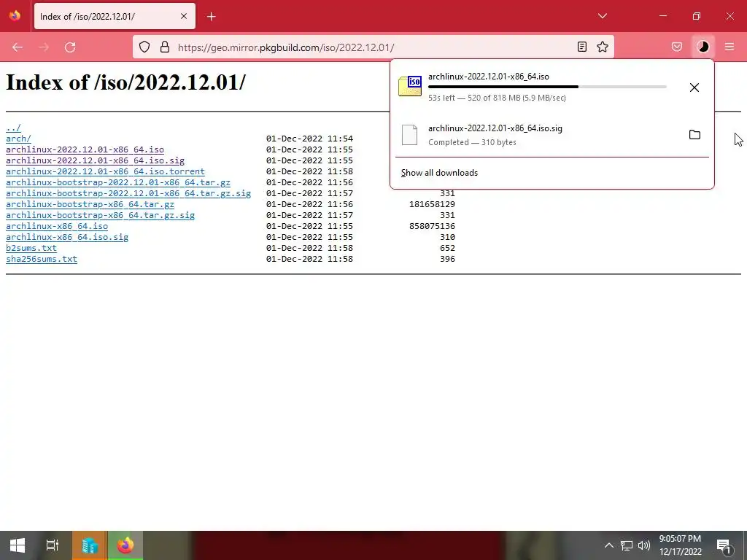Image resolution: width=747 pixels, height=560 pixels.
Task: Open archlinux-bootstrap-2022.12.01-x86_64.tar.gz.sig link
Action: click(x=128, y=193)
